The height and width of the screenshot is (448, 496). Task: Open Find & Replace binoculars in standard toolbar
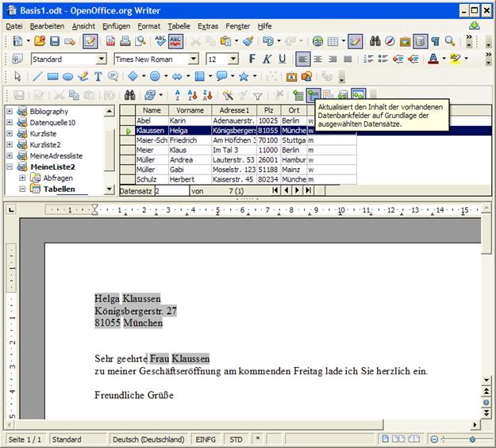(x=375, y=41)
